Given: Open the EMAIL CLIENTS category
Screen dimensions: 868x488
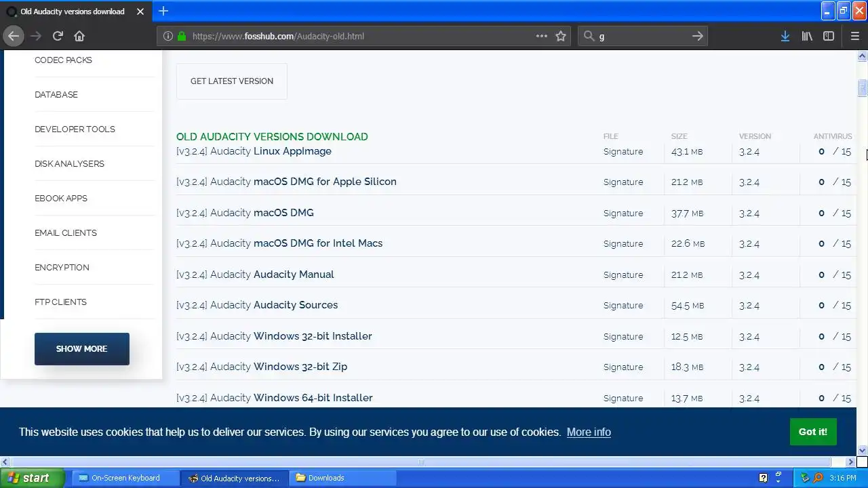Looking at the screenshot, I should pos(66,233).
